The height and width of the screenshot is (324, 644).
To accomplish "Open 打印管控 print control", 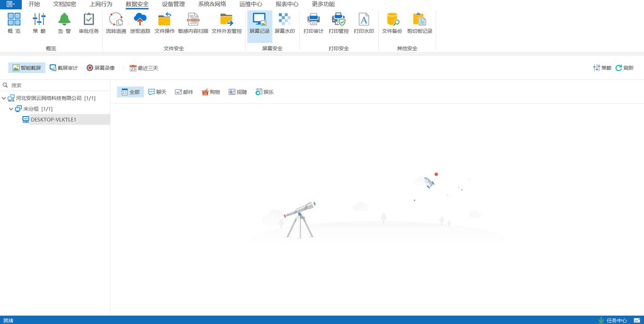I will pyautogui.click(x=339, y=24).
